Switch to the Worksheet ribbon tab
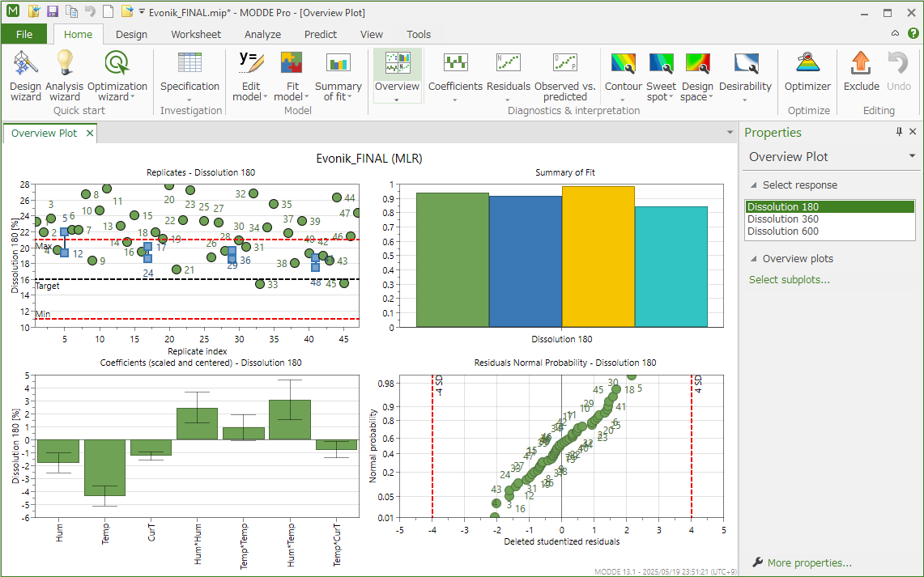Viewport: 924px width, 577px height. pos(196,34)
